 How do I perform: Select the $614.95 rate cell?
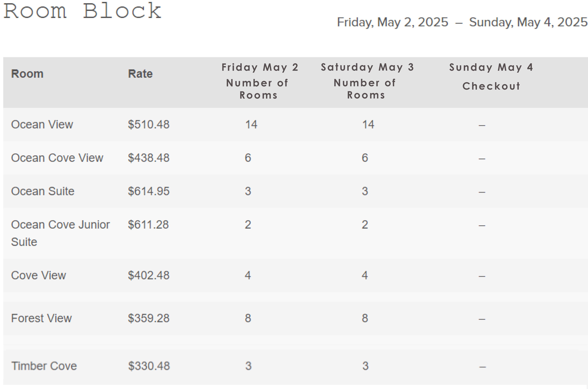point(149,191)
